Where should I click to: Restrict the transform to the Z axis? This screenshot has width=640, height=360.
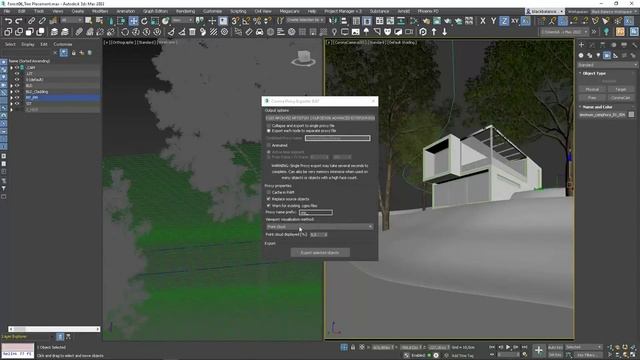pyautogui.click(x=504, y=20)
